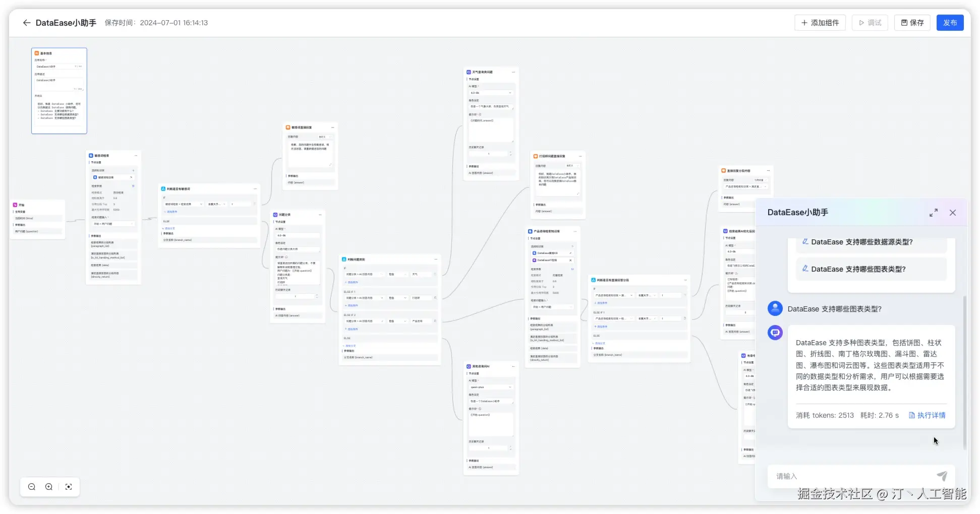This screenshot has width=980, height=514.
Task: Save the workflow with 保存
Action: pos(912,23)
